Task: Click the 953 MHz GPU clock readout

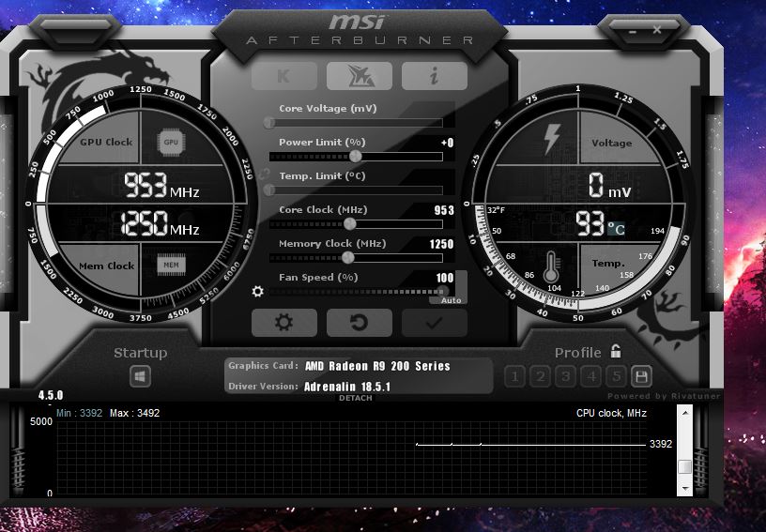Action: [x=161, y=186]
